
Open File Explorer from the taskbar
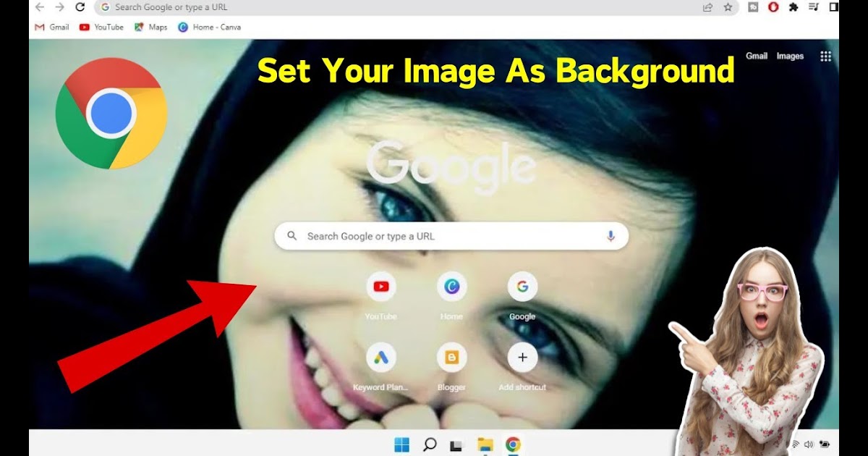[x=485, y=444]
